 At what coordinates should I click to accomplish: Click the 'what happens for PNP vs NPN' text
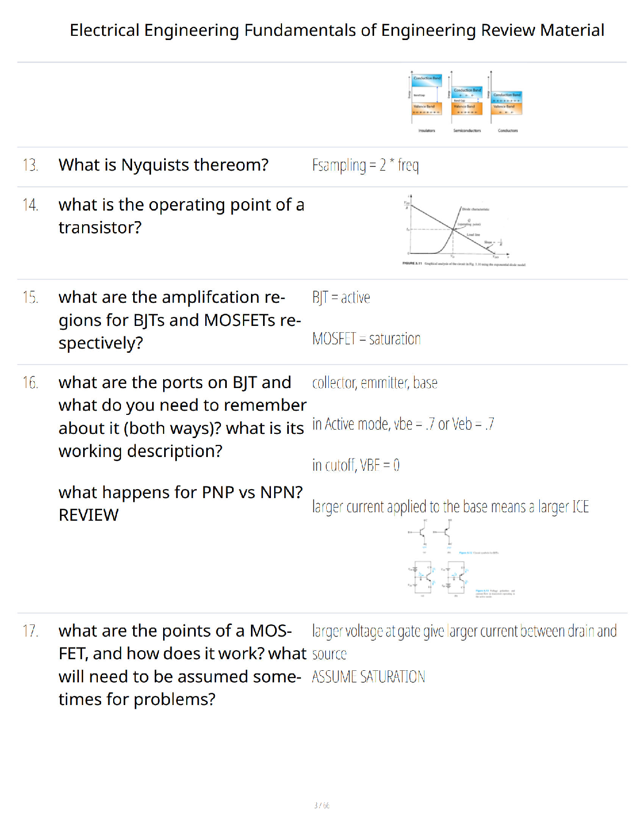point(180,492)
